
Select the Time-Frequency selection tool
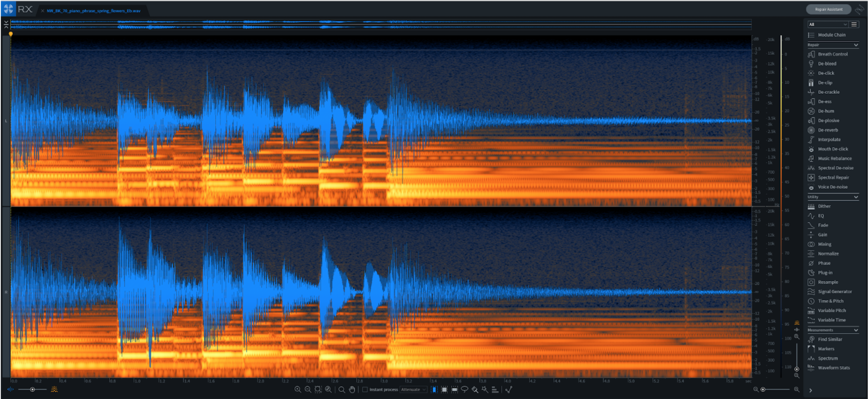(444, 389)
